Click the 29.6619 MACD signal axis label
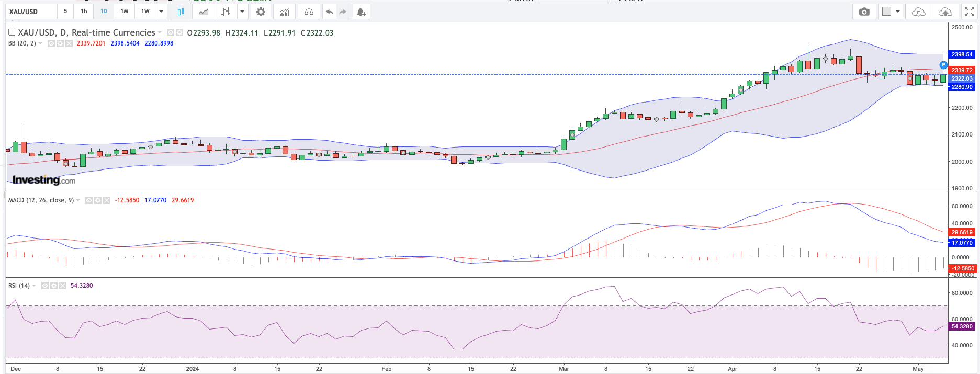The width and height of the screenshot is (980, 374). pos(962,232)
